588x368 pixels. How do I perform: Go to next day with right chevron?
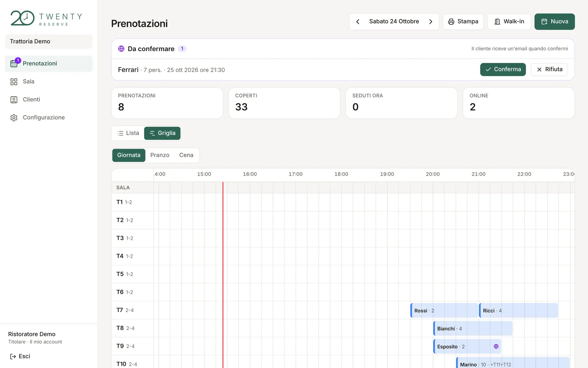[x=431, y=22]
